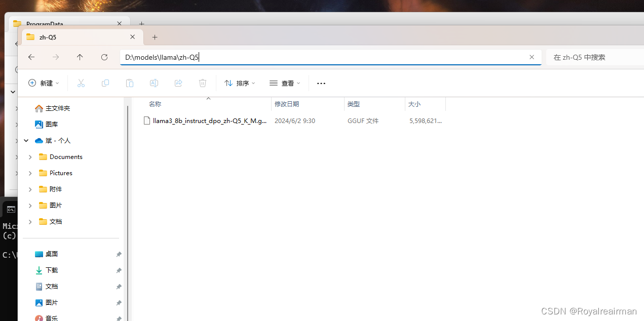This screenshot has width=644, height=321.
Task: Refresh the zh-Q5 folder view
Action: click(x=104, y=57)
